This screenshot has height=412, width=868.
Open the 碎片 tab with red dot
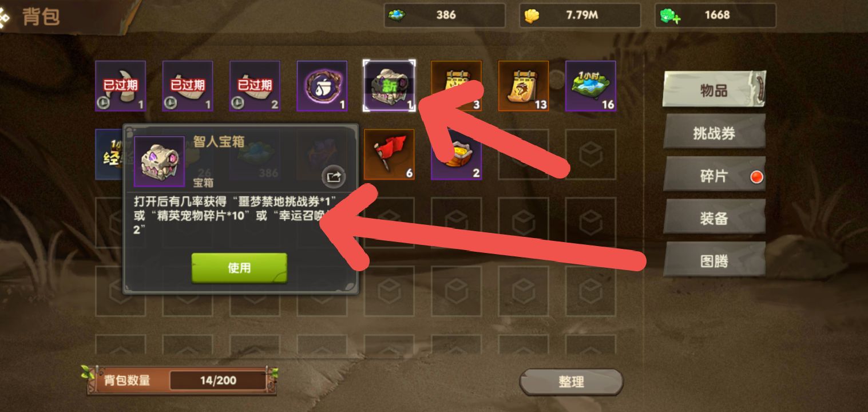[x=714, y=175]
